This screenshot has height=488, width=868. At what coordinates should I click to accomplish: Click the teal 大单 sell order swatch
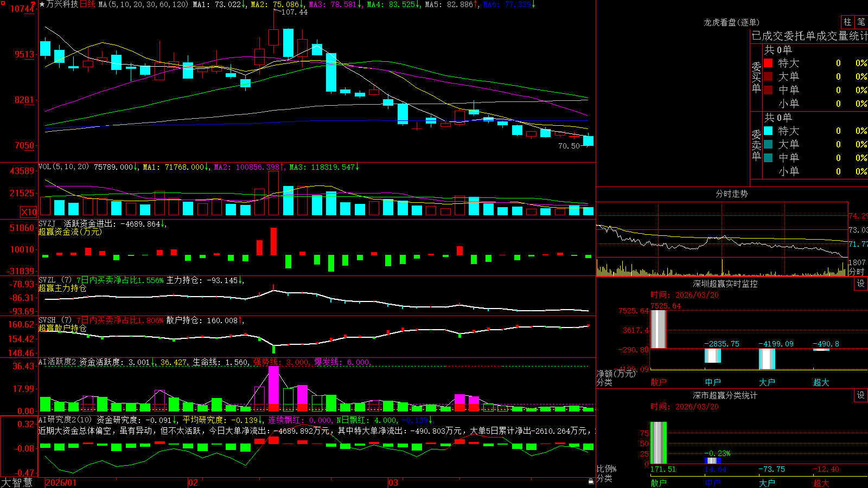pyautogui.click(x=768, y=144)
